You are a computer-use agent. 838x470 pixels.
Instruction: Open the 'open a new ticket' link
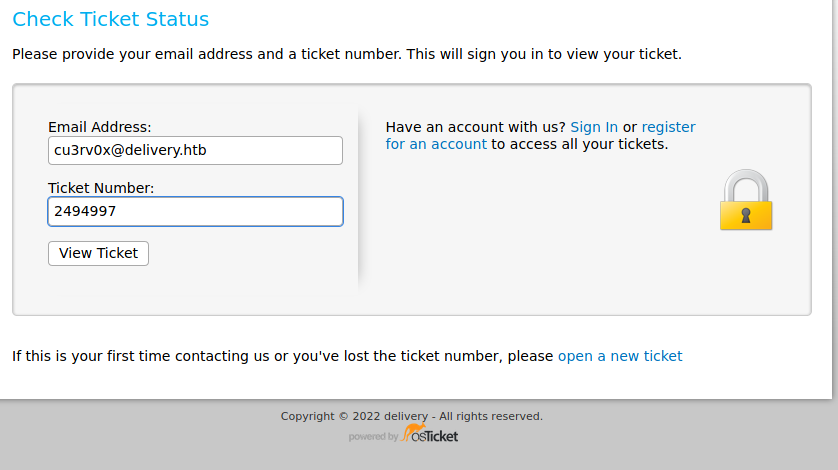coord(620,356)
